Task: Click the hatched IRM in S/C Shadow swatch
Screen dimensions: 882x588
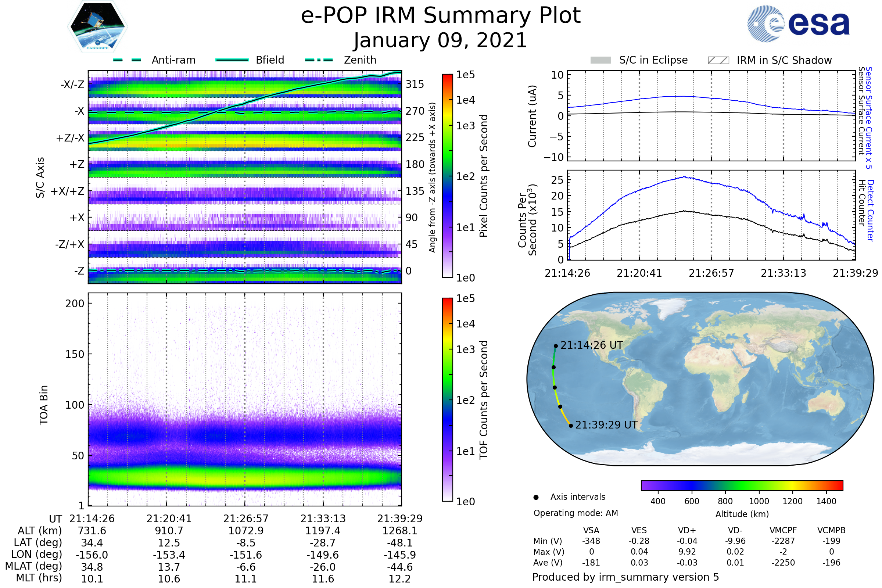Action: [x=718, y=60]
